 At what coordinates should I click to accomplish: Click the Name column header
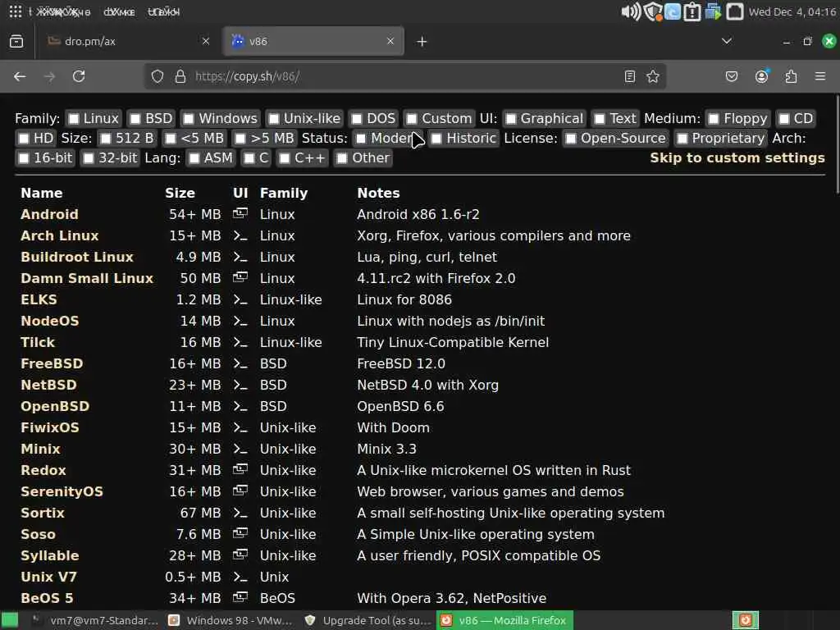41,193
